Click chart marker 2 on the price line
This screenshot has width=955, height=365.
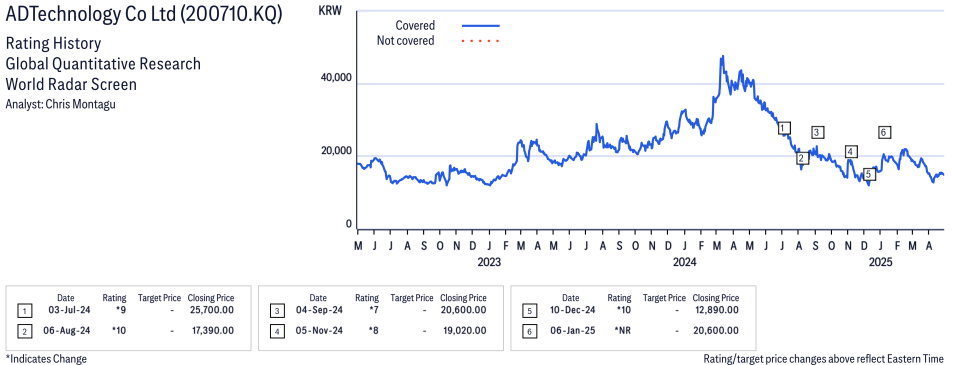(802, 158)
